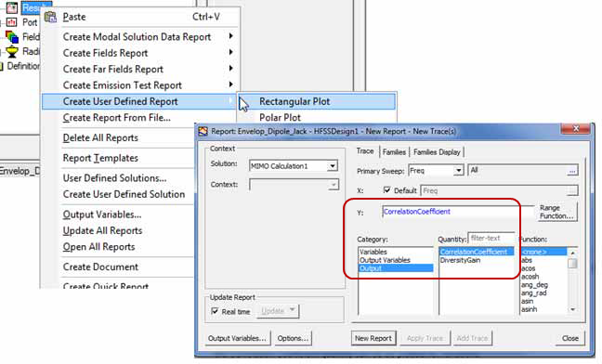Image resolution: width=602 pixels, height=364 pixels.
Task: Toggle the Real time update checkbox
Action: [215, 311]
